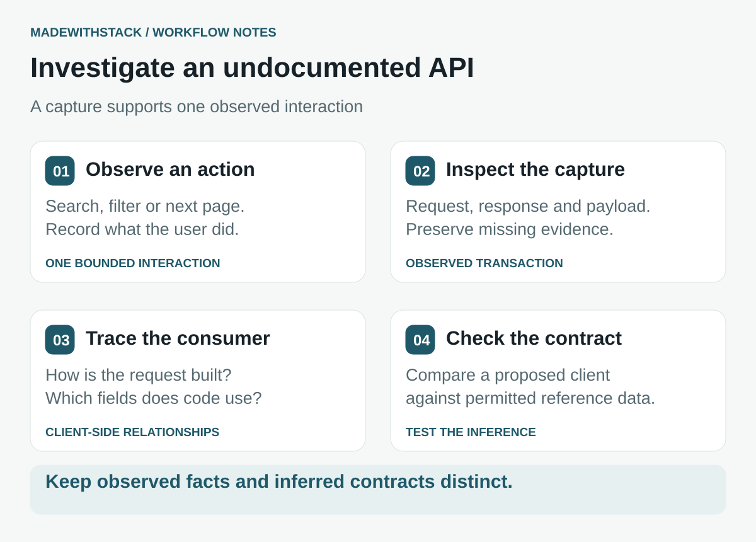756x542 pixels.
Task: Click 'Preserve missing evidence.' line
Action: coord(510,229)
